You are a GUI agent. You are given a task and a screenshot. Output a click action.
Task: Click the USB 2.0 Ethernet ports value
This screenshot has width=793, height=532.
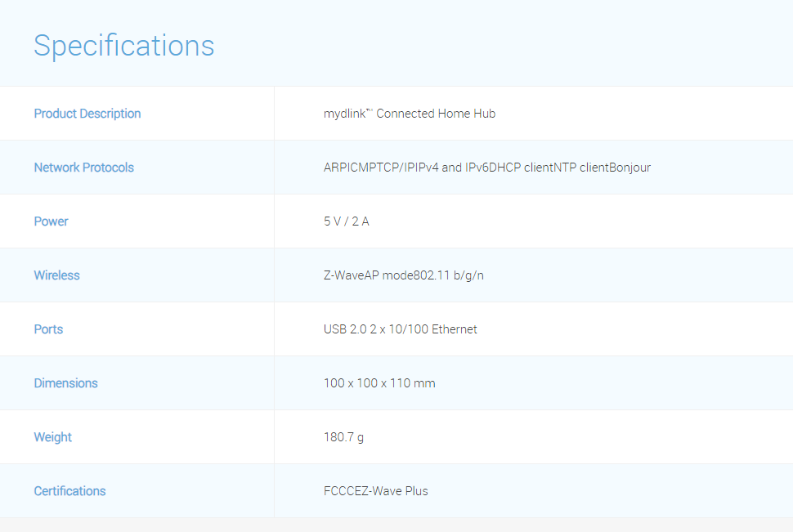coord(400,329)
